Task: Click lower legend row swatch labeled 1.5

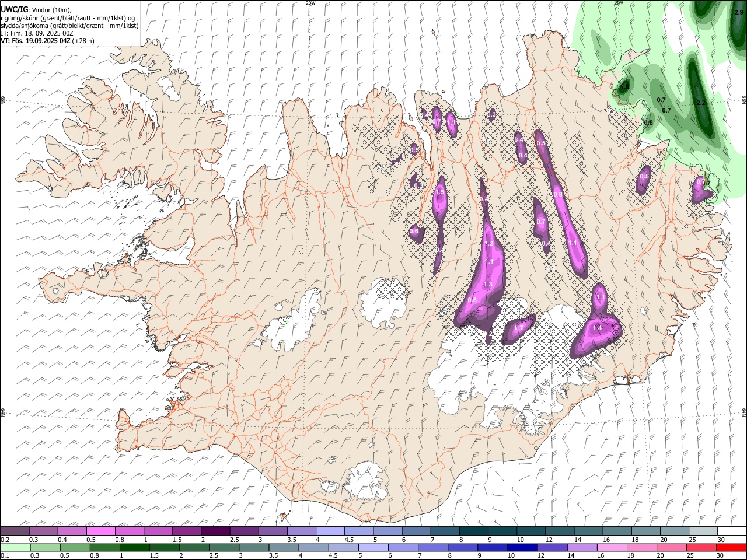Action: click(x=165, y=547)
